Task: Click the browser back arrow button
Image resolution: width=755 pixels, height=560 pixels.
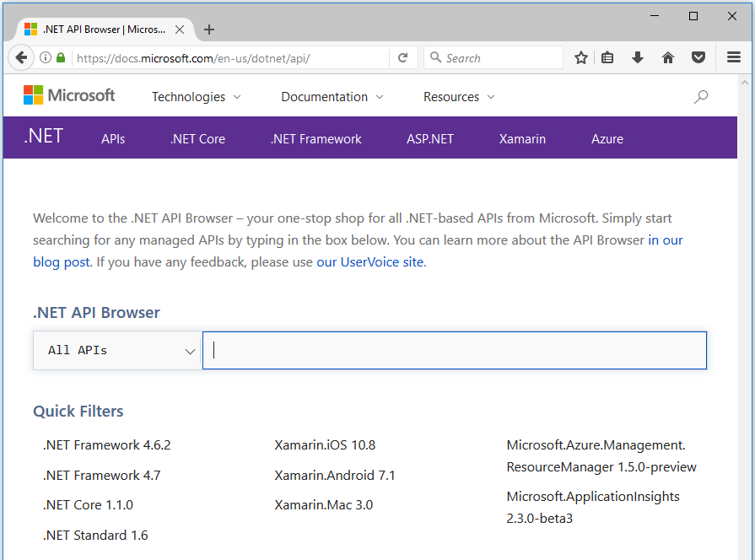Action: pos(20,58)
